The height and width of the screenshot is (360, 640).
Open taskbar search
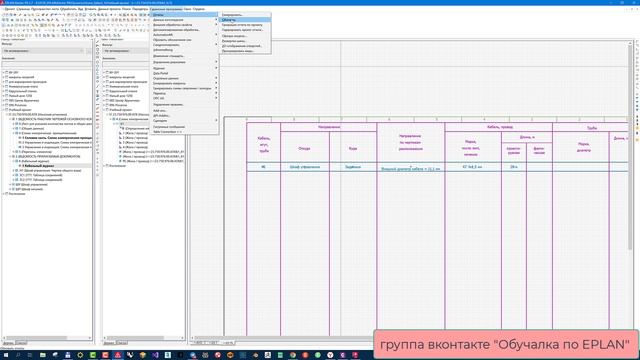18,355
